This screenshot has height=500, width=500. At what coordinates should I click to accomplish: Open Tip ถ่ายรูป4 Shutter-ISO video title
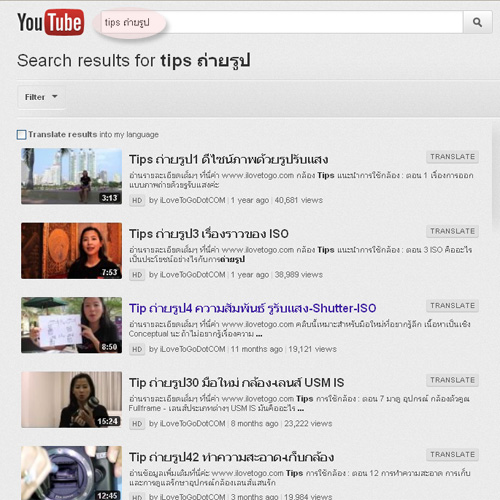252,308
